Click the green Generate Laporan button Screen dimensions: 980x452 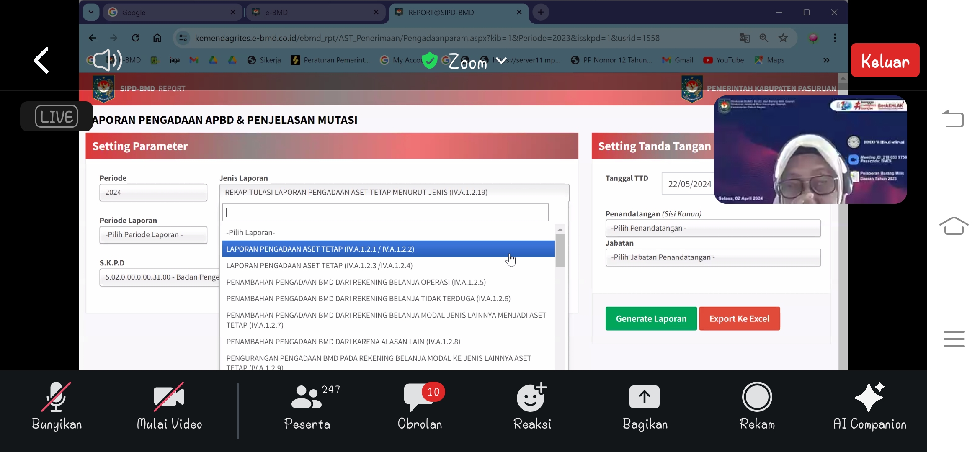[x=651, y=319]
